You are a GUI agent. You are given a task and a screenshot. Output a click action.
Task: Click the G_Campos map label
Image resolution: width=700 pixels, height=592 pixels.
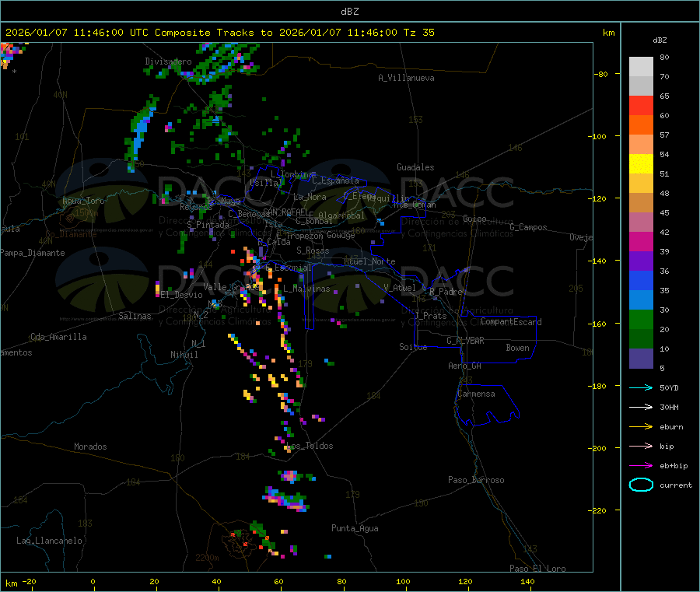[x=528, y=227]
